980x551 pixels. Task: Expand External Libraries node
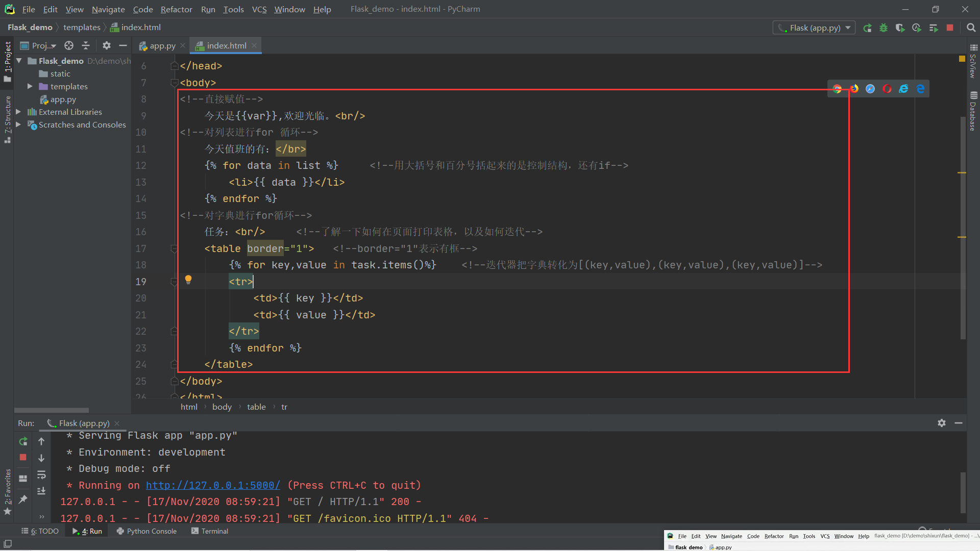pos(19,112)
